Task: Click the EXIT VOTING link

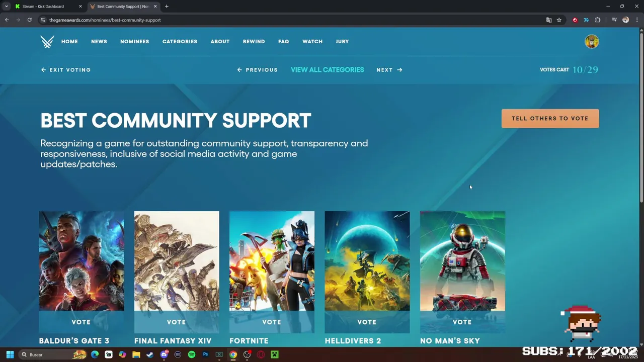Action: pyautogui.click(x=66, y=70)
